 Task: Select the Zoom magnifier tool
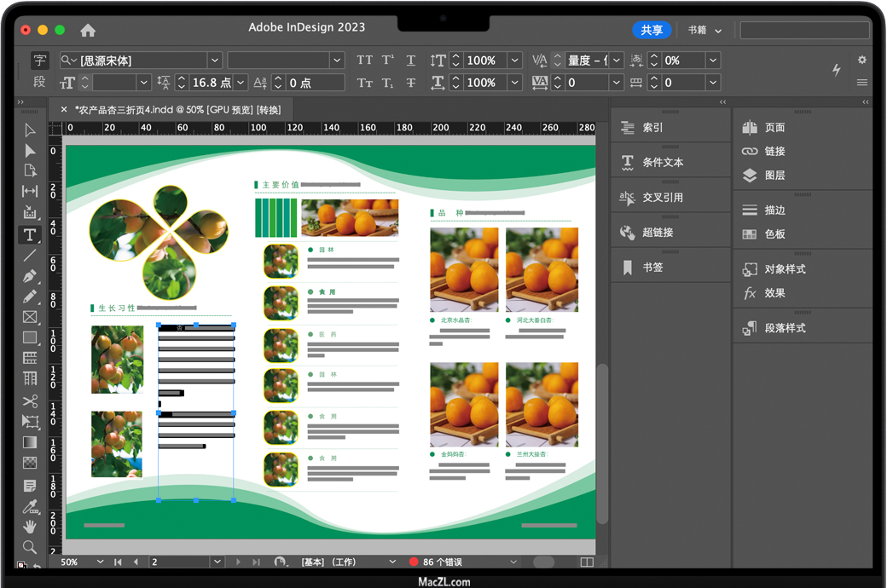[x=30, y=547]
